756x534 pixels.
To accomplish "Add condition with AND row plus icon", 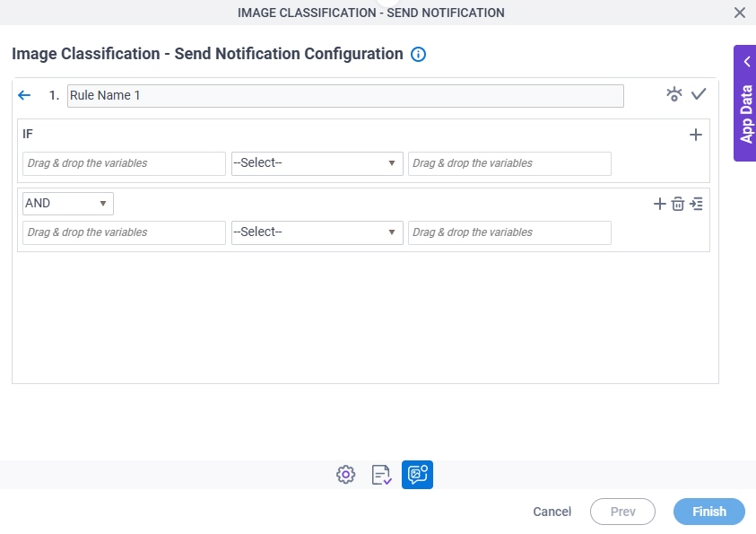I will (x=659, y=204).
